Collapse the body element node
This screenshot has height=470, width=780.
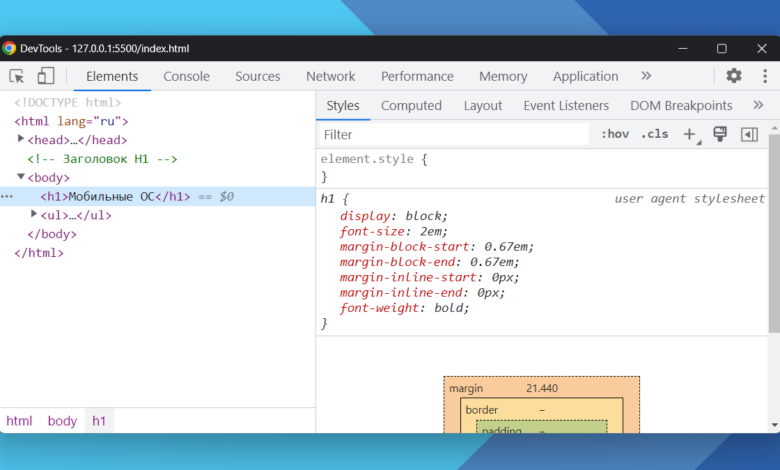21,177
